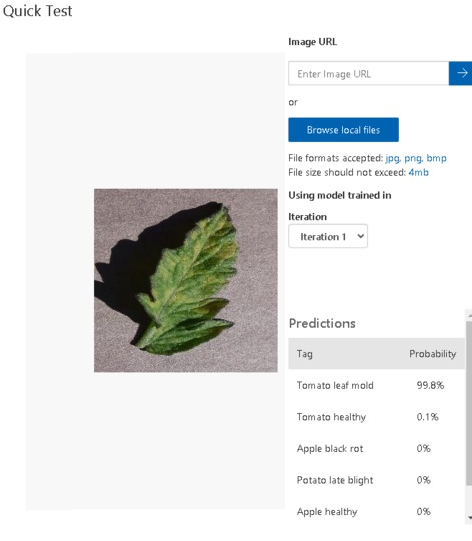Click the Predictions heading
Screen dimensions: 472x541
coord(322,323)
